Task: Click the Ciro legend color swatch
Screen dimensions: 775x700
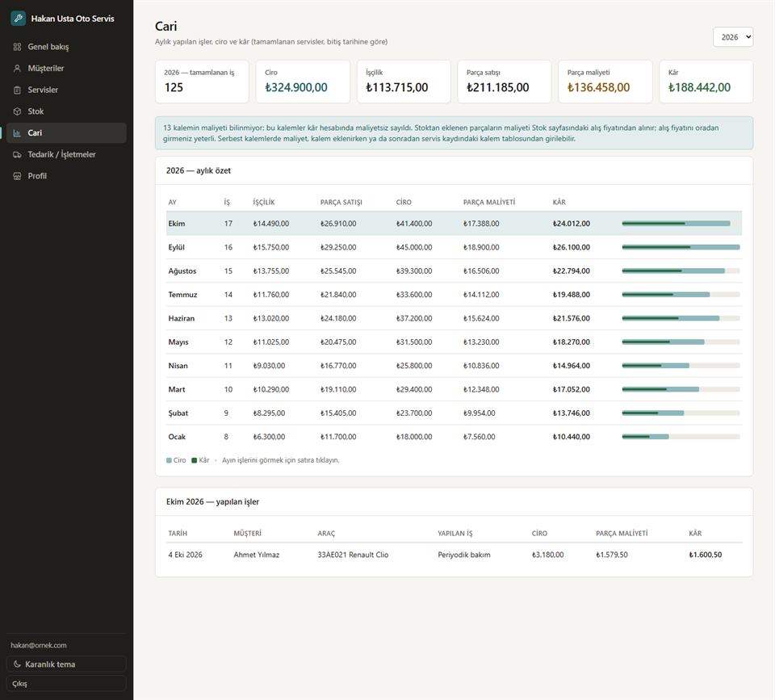Action: pyautogui.click(x=169, y=460)
